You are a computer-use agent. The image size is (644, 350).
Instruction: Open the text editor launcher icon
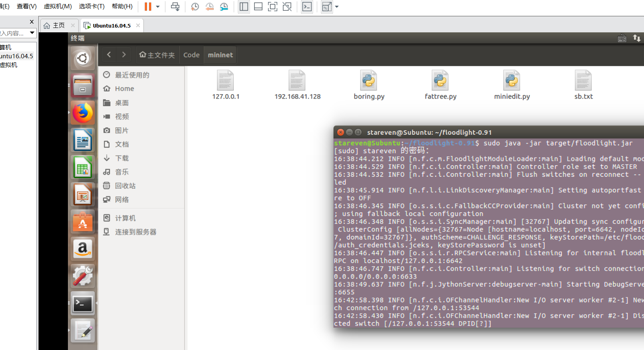pos(83,330)
